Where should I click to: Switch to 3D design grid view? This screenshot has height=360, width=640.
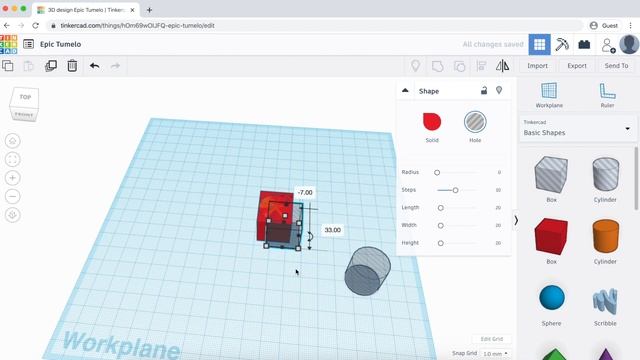click(x=539, y=44)
